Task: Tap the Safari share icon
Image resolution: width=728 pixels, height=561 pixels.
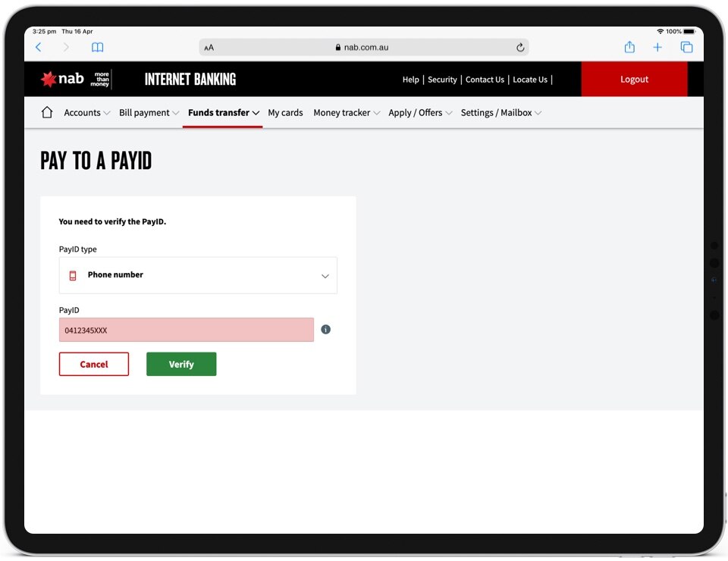Action: click(x=629, y=47)
